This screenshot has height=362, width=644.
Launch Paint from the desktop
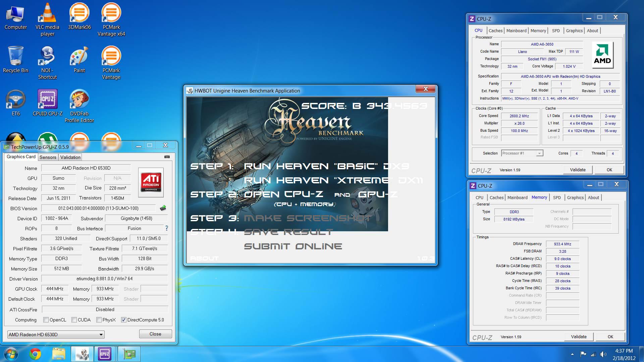coord(79,60)
